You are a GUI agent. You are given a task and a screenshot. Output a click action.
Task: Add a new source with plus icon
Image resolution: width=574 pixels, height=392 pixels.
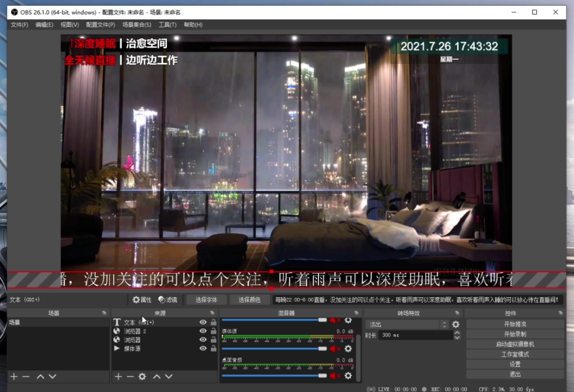point(118,377)
